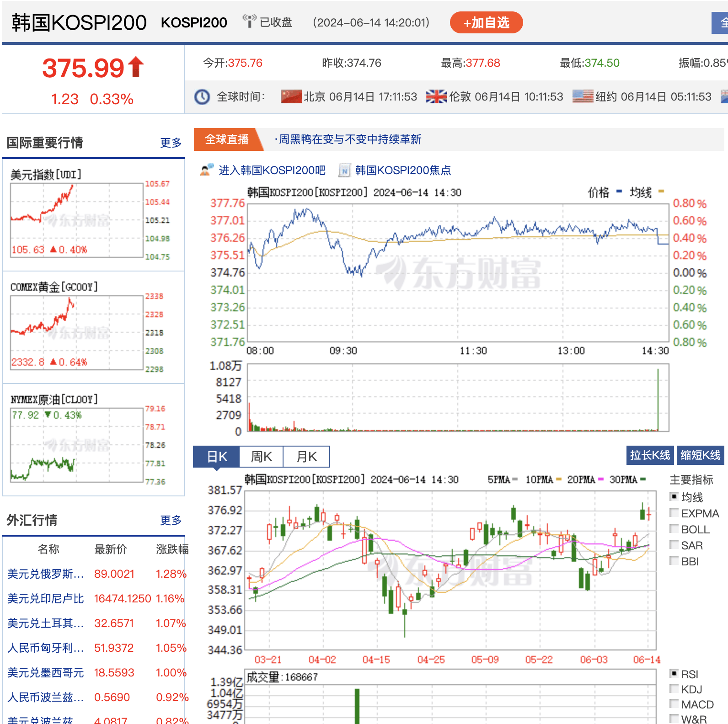The image size is (728, 724).
Task: Click the 今开 value 375.76
Action: [x=245, y=63]
